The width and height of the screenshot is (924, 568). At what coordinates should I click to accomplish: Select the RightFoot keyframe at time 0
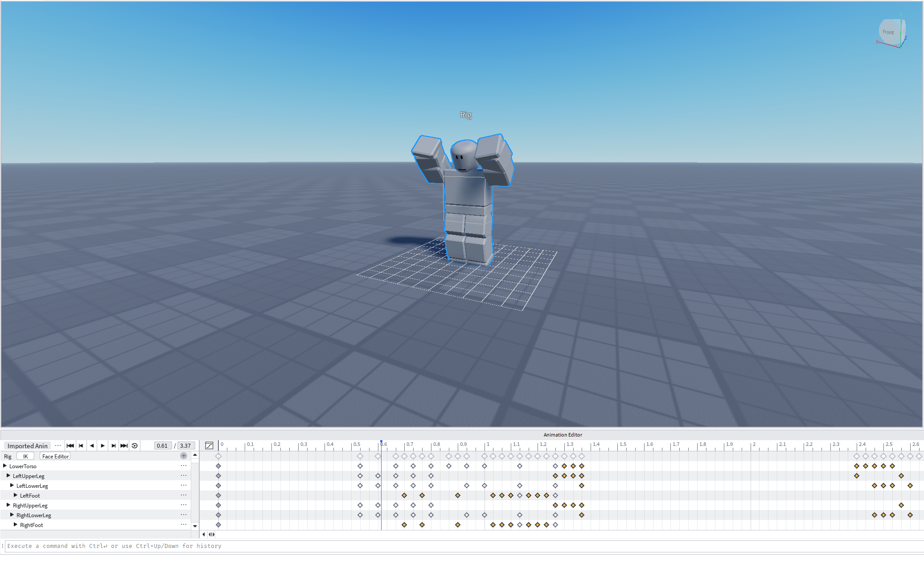point(218,525)
